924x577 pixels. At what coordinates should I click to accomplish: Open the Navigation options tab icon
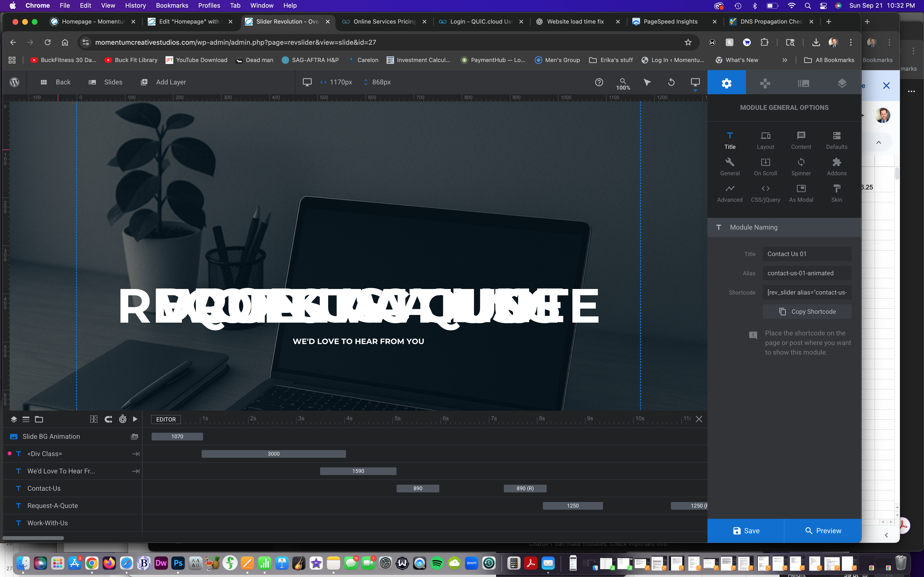coord(765,83)
